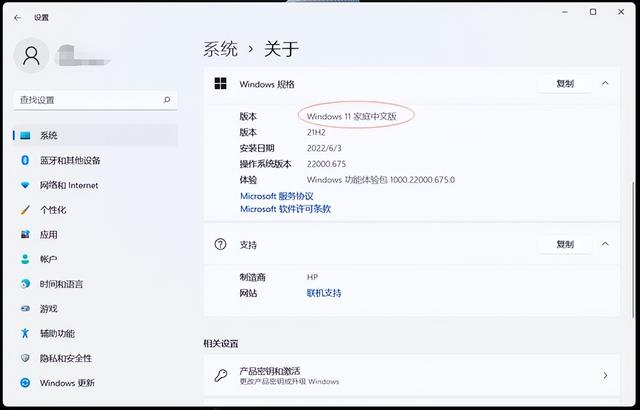Screen dimensions: 640x410
Task: Copy the 支持 section details
Action: tap(565, 244)
